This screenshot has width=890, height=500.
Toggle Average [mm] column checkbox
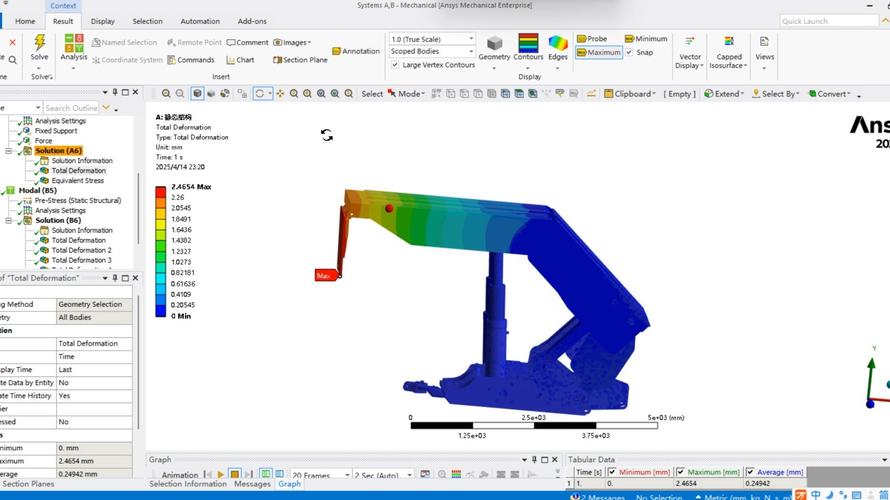pyautogui.click(x=750, y=472)
